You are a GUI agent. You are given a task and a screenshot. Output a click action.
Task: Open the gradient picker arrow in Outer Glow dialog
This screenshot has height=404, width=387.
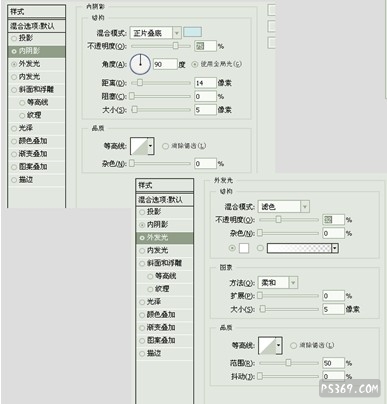point(335,248)
